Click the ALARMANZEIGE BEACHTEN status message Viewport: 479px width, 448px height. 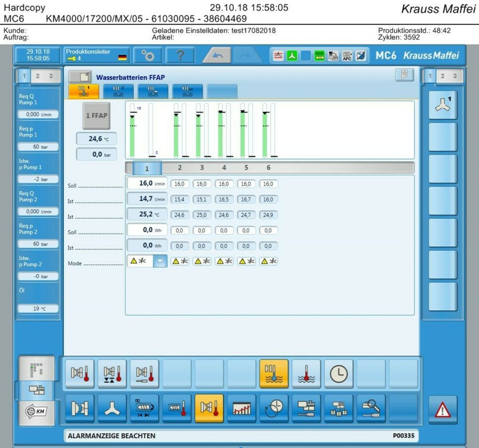[x=111, y=436]
